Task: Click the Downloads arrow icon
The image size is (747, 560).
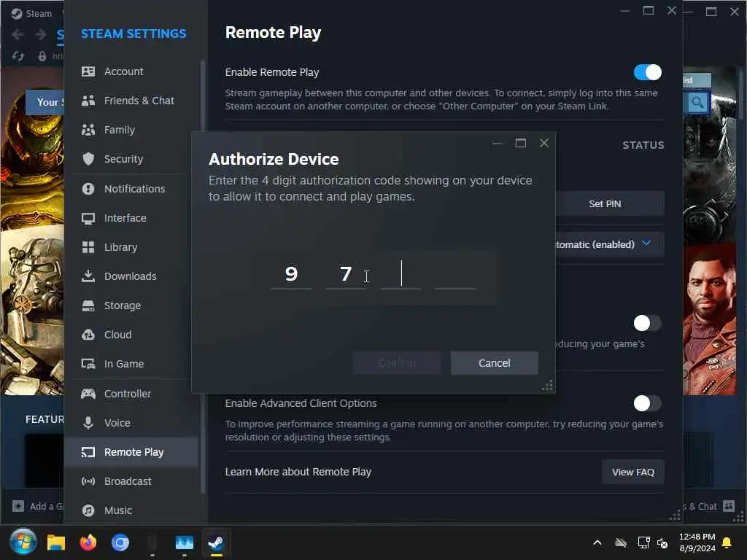Action: coord(88,276)
